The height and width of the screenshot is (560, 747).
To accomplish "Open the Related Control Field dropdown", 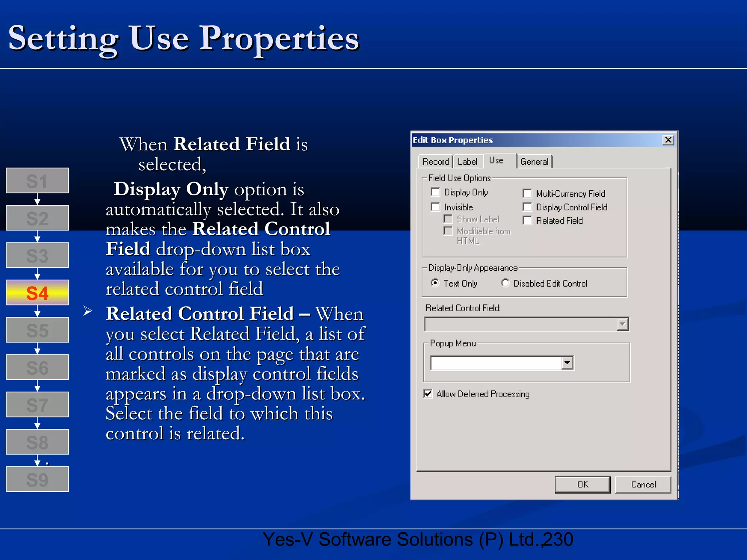I will 622,324.
